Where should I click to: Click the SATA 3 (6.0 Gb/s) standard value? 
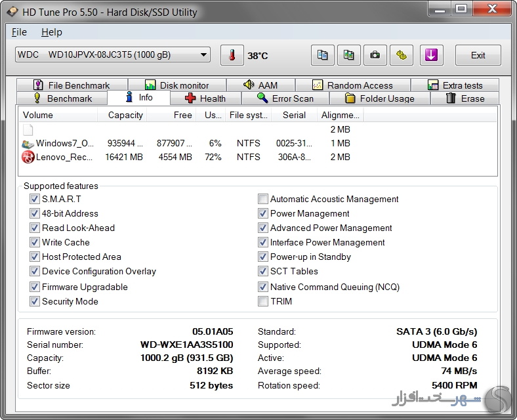point(436,331)
